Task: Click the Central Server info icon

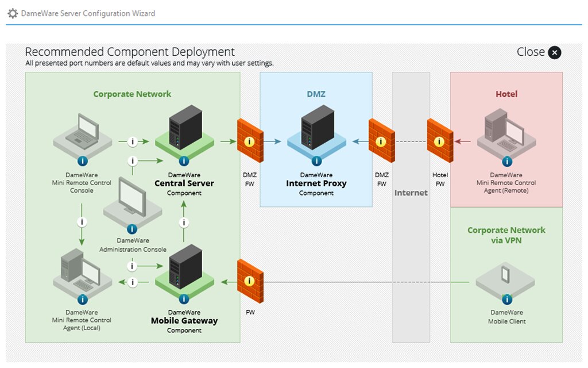Action: (x=184, y=161)
